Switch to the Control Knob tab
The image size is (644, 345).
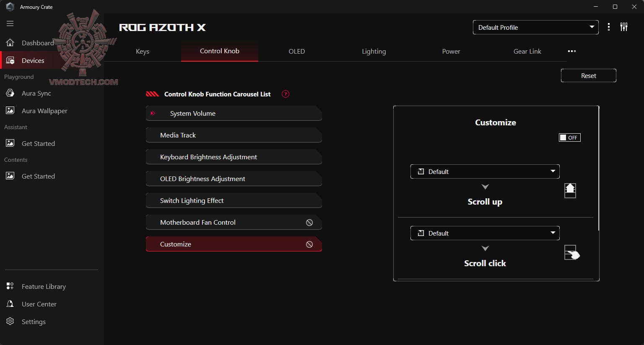tap(220, 51)
